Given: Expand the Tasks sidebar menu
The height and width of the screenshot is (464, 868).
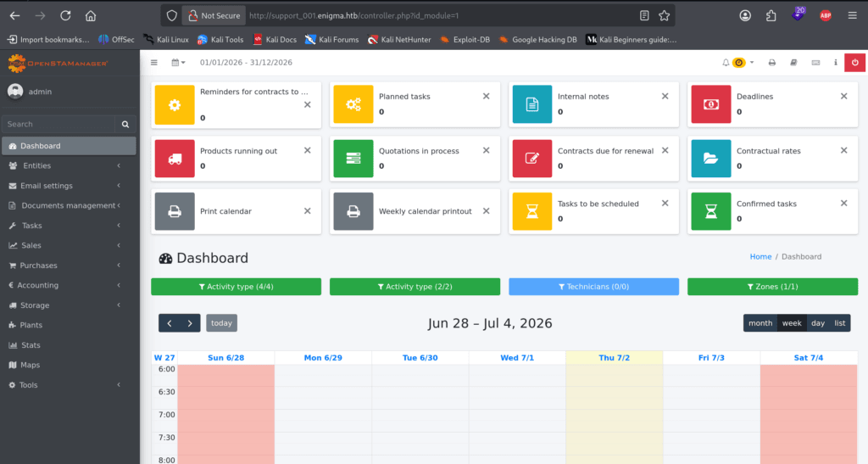Looking at the screenshot, I should click(x=69, y=226).
